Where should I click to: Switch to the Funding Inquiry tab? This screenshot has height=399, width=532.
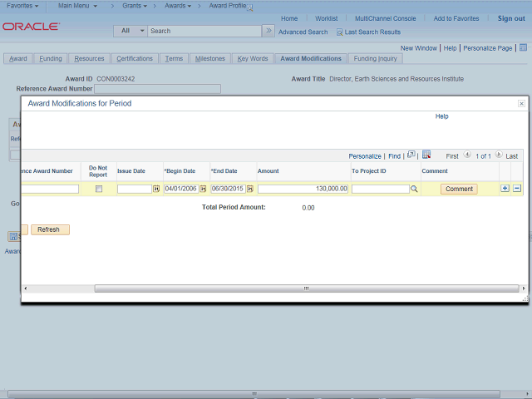(375, 59)
